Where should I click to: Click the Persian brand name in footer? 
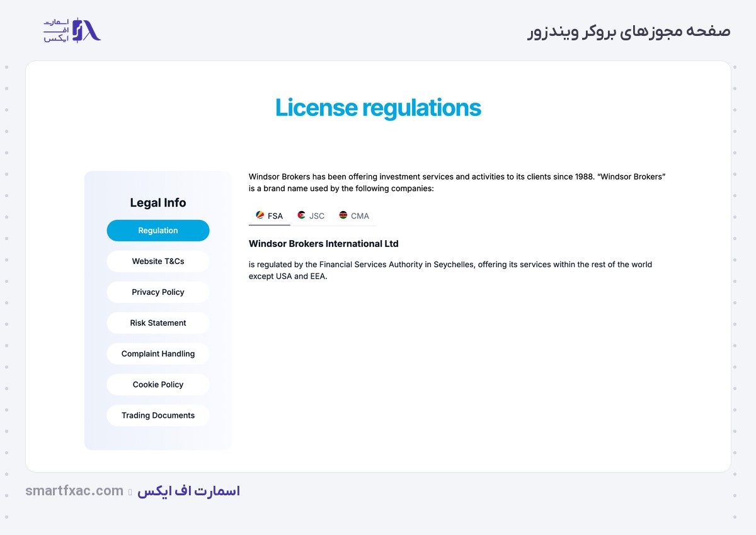coord(189,491)
